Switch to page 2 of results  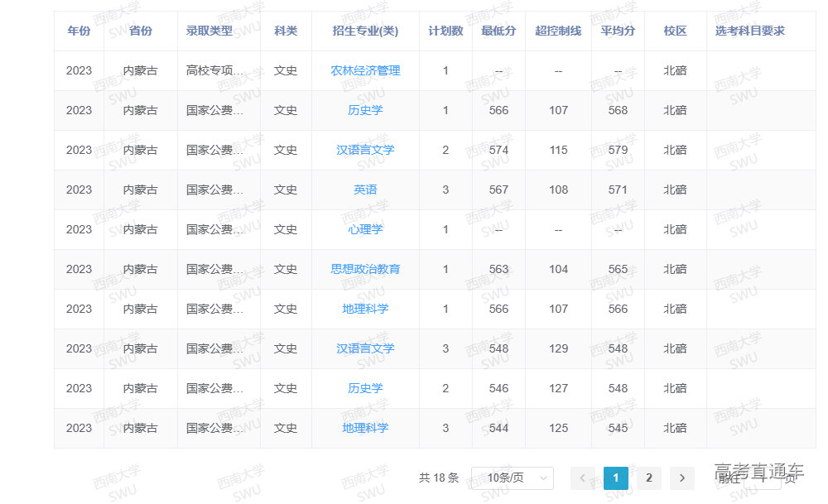pos(649,478)
